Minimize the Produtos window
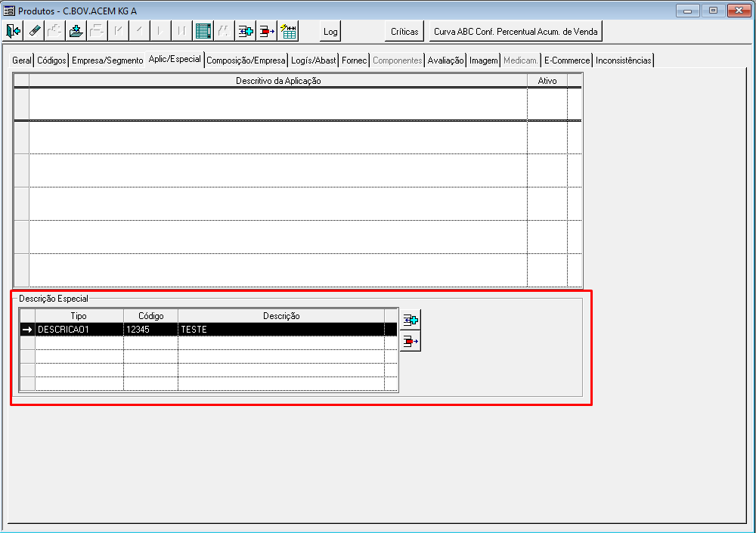This screenshot has width=756, height=533. 687,10
